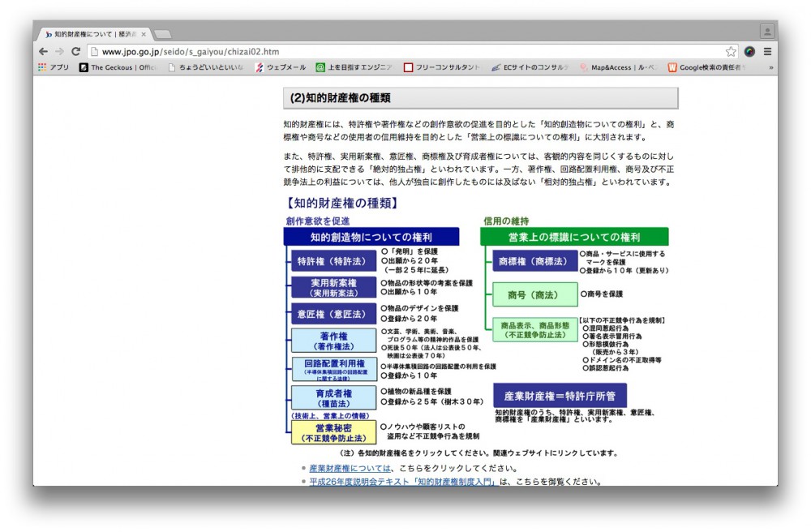Open the ECサイトのコンサル bookmark

(530, 67)
